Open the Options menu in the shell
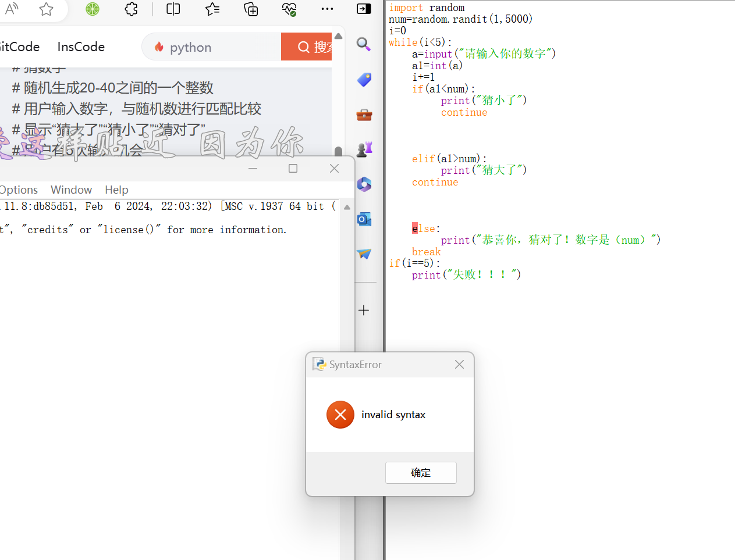The width and height of the screenshot is (735, 560). click(19, 190)
